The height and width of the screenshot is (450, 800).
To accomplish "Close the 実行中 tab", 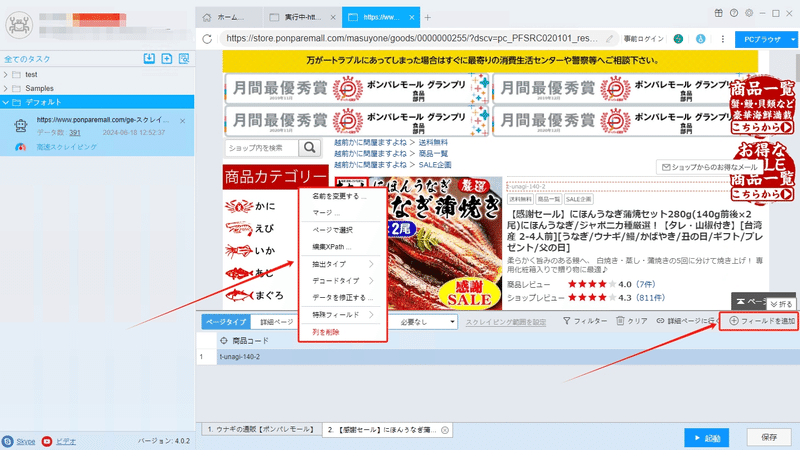I will click(x=333, y=17).
